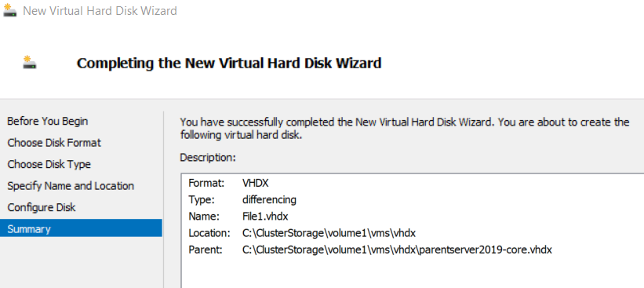
Task: Click the Parent label in description box
Action: pos(206,250)
